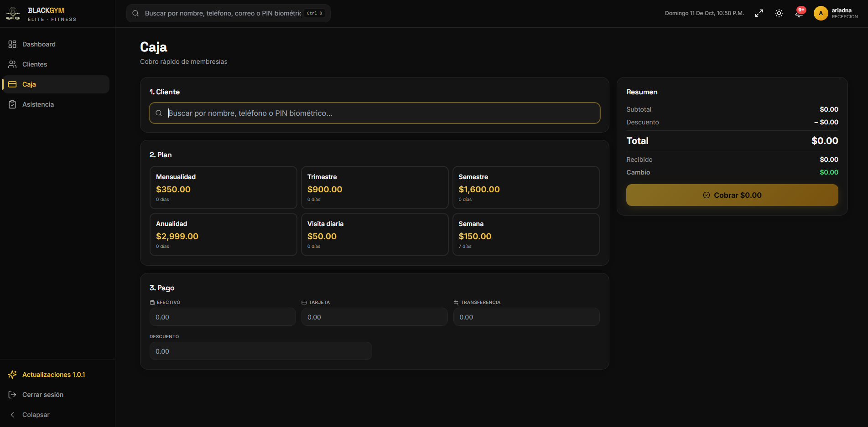Click Cerrar sesión to log out

[56, 395]
